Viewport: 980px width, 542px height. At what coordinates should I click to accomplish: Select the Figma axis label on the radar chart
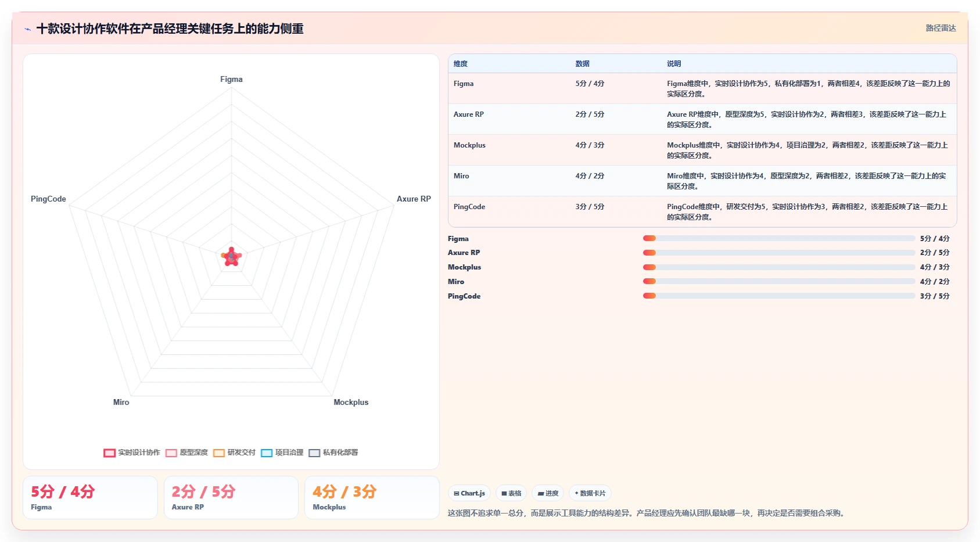pos(231,79)
